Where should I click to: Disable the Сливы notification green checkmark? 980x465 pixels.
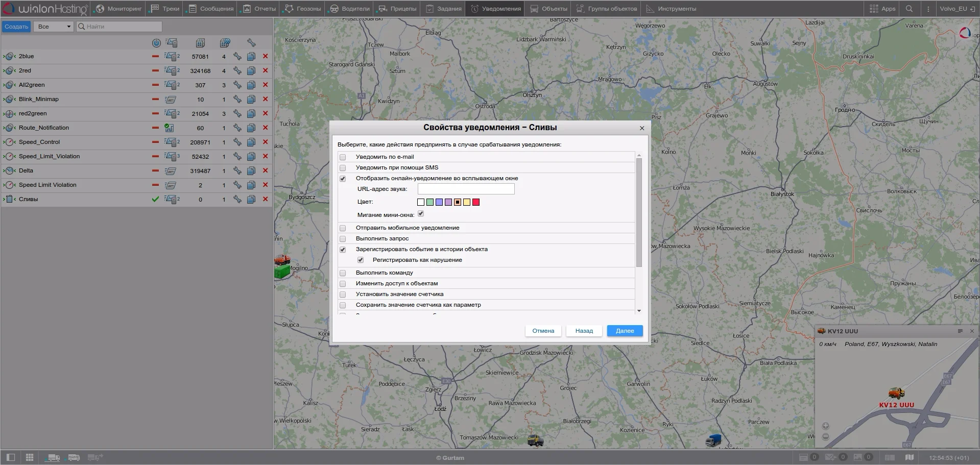155,200
